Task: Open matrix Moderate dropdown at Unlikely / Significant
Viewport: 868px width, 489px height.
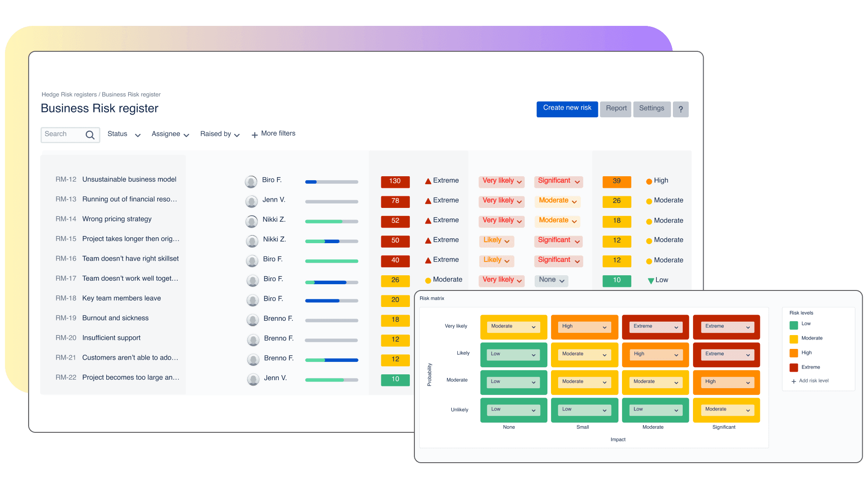Action: coord(728,410)
